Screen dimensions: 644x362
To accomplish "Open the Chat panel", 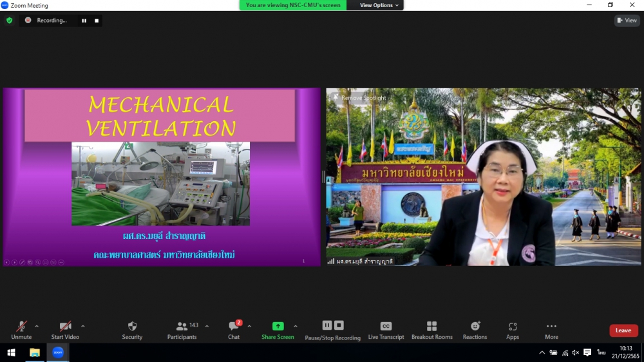I will point(234,327).
